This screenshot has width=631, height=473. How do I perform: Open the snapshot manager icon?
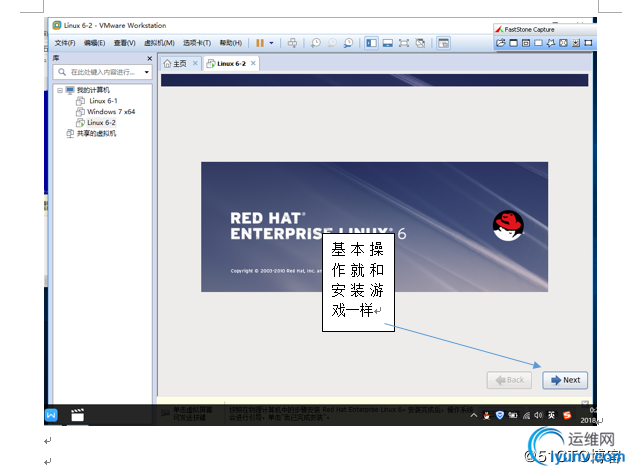tap(348, 43)
